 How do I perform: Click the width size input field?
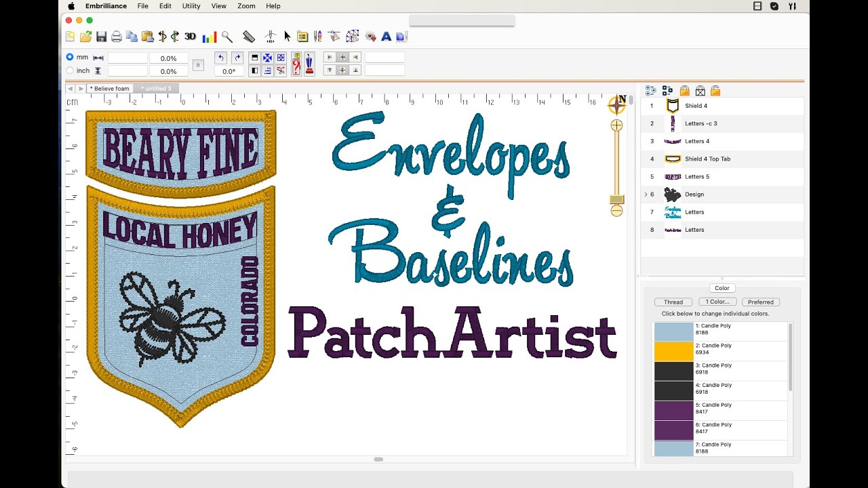[x=127, y=58]
